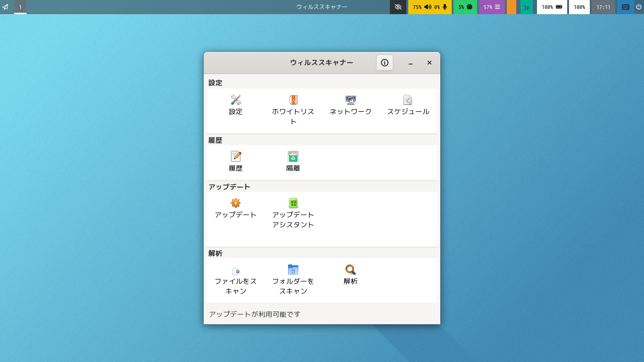Click the power icon in top bar
644x362 pixels.
click(x=639, y=7)
